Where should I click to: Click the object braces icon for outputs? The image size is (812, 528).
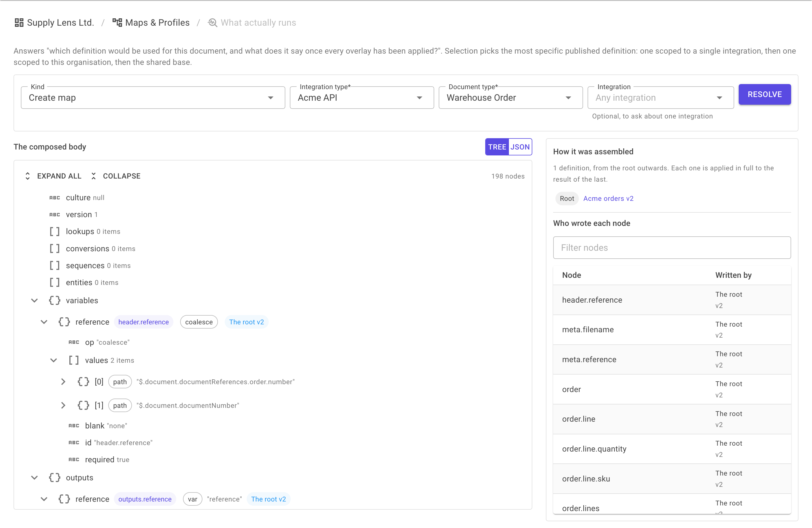[x=55, y=478]
